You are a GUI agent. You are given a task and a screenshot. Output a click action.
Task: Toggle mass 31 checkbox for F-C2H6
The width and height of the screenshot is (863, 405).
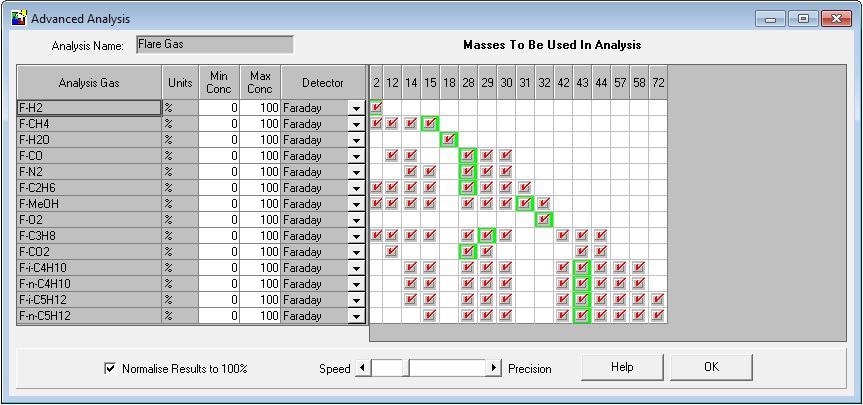pos(525,187)
